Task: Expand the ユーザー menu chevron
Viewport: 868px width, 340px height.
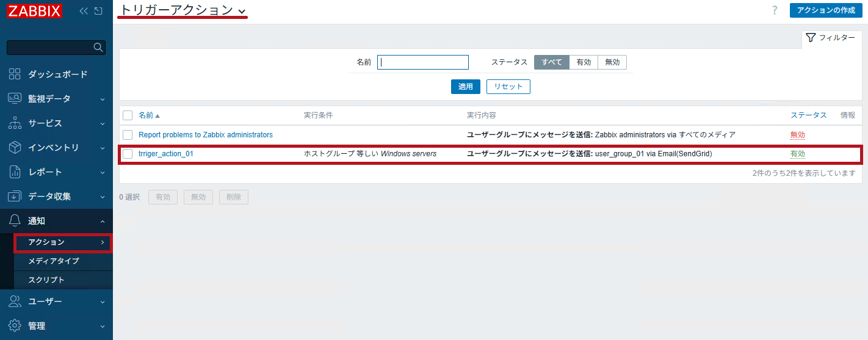Action: point(103,302)
